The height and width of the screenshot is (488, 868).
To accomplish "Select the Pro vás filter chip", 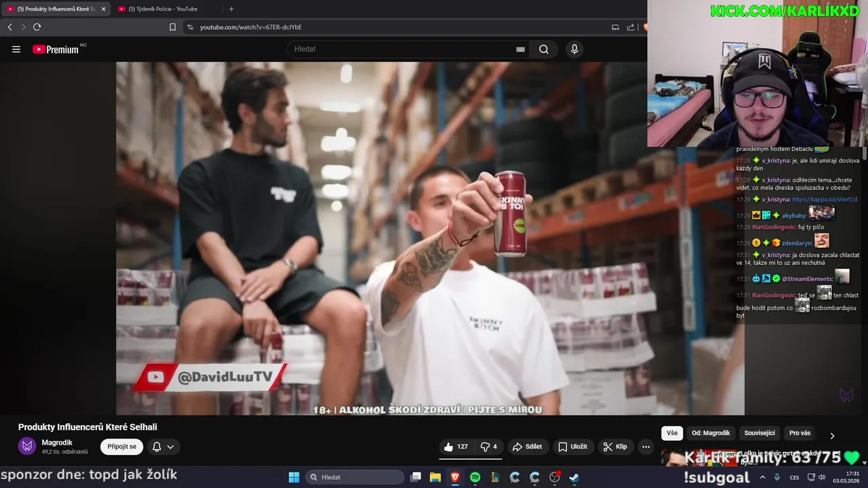I will (x=800, y=433).
